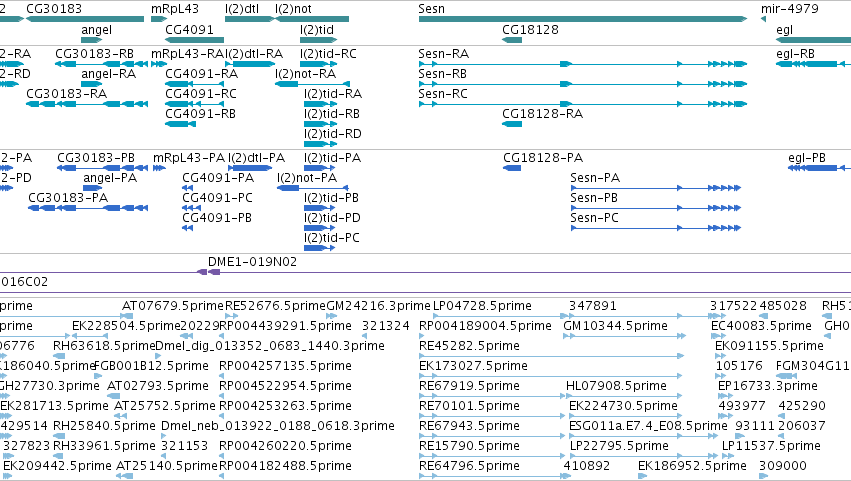Open the CG30183-RA transcript

(x=67, y=94)
